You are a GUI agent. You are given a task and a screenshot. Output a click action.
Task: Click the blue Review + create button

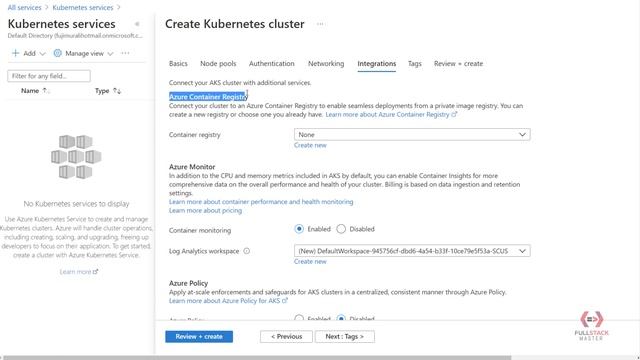199,337
